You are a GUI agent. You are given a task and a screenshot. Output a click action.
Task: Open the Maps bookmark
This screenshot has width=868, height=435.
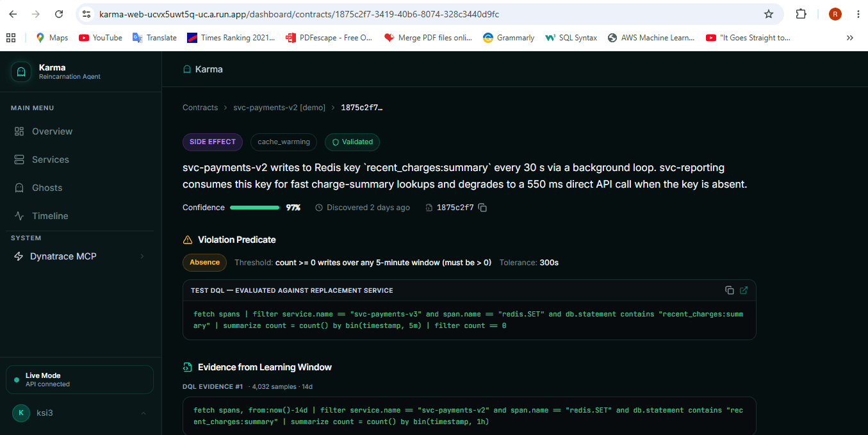click(x=52, y=38)
